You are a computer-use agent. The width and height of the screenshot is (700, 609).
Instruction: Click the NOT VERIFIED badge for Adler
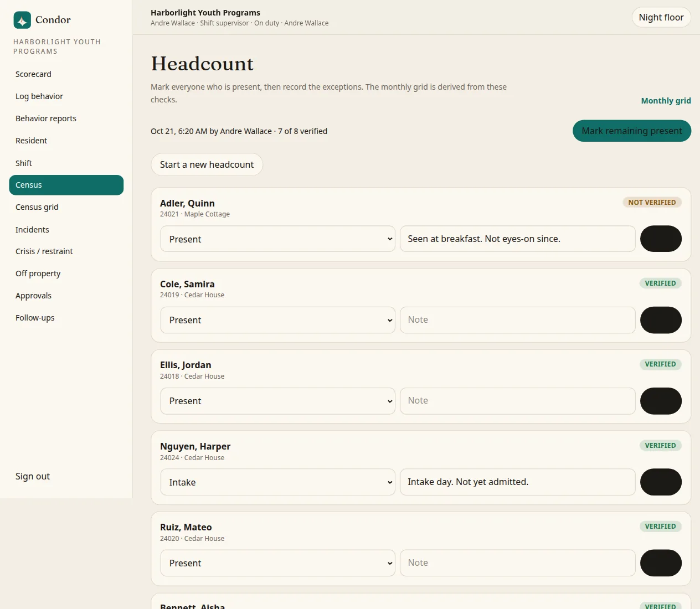pos(652,203)
